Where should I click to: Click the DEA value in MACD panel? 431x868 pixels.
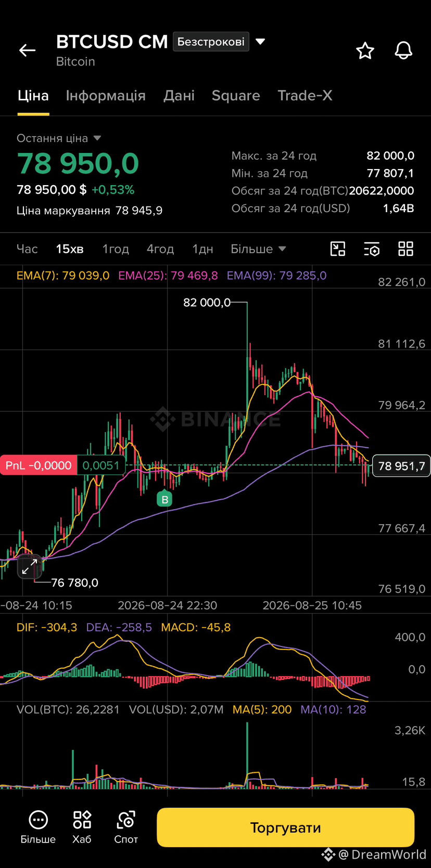pos(119,628)
